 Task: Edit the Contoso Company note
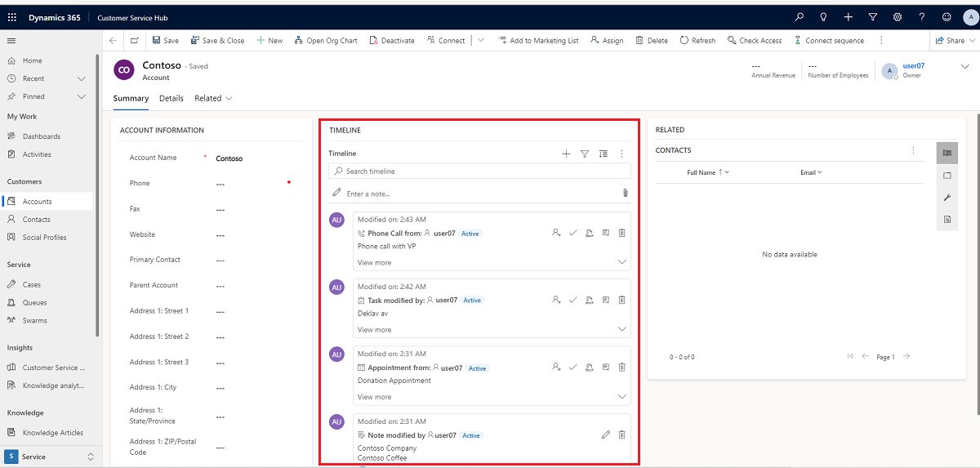605,435
